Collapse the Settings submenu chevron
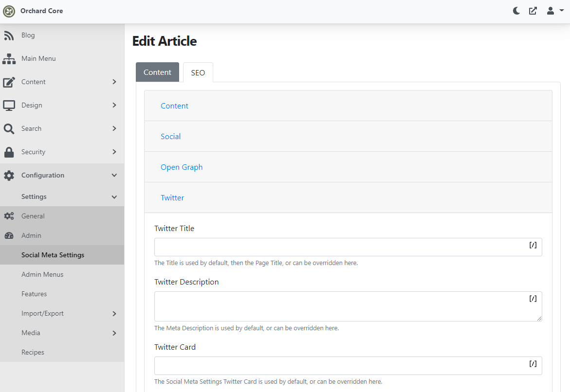Screen dimensions: 570x392 [x=114, y=197]
